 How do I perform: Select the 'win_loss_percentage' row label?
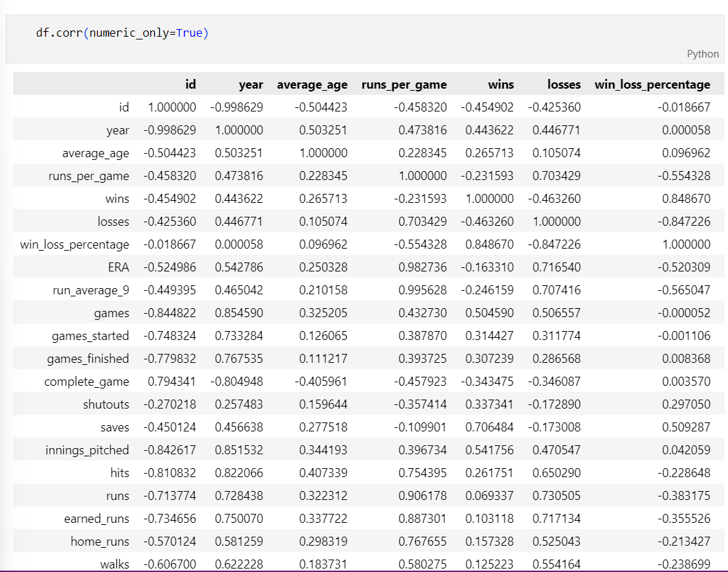(74, 244)
